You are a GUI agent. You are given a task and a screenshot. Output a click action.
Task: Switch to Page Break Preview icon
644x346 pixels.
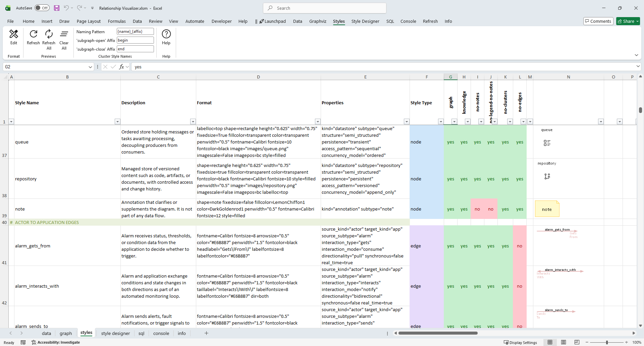[577, 342]
